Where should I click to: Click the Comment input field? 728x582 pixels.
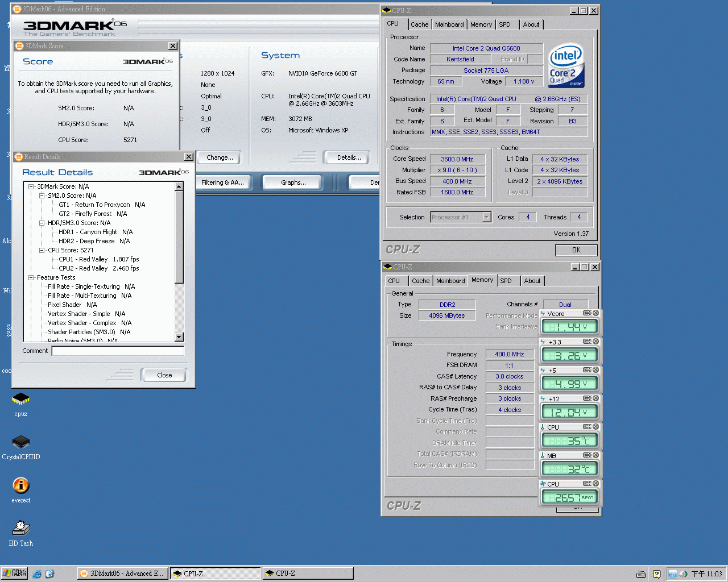pos(118,351)
